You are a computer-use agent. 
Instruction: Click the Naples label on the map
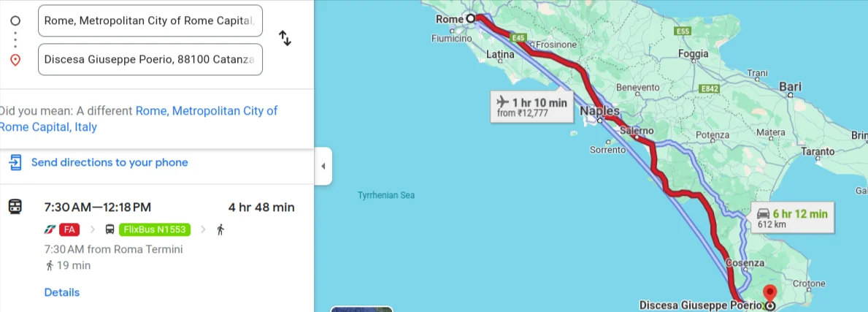599,111
